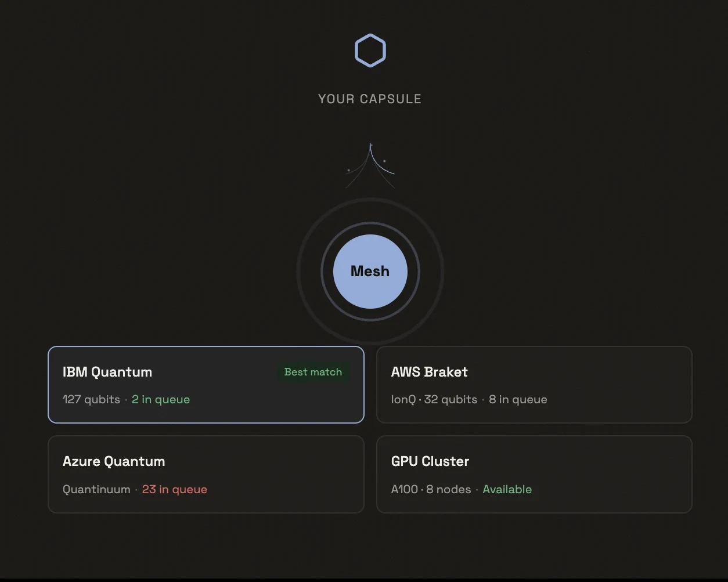Image resolution: width=728 pixels, height=582 pixels.
Task: Click the '23 in queue' status
Action: (x=175, y=489)
